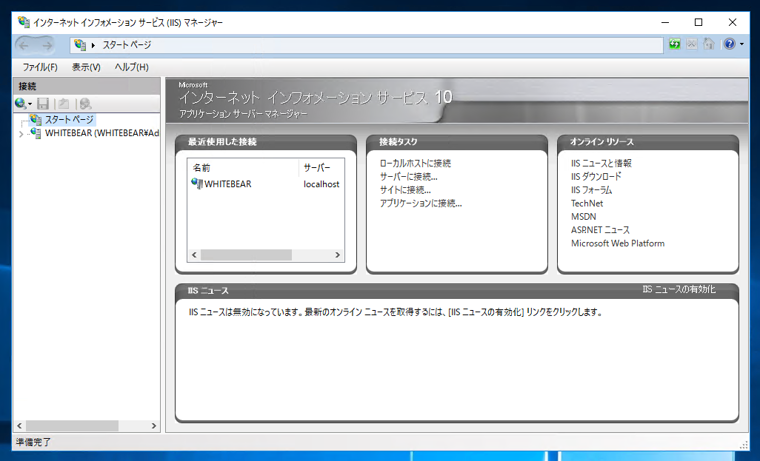Click the blue Help question mark icon

[729, 44]
